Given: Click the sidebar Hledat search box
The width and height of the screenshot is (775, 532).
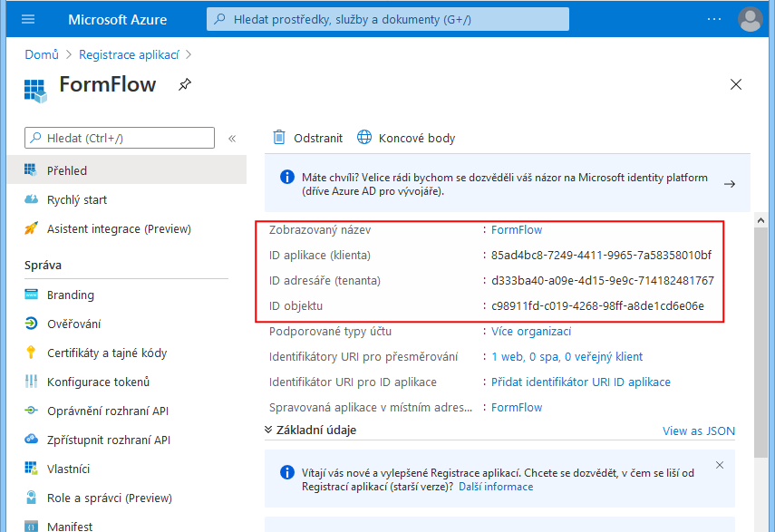Looking at the screenshot, I should point(120,138).
